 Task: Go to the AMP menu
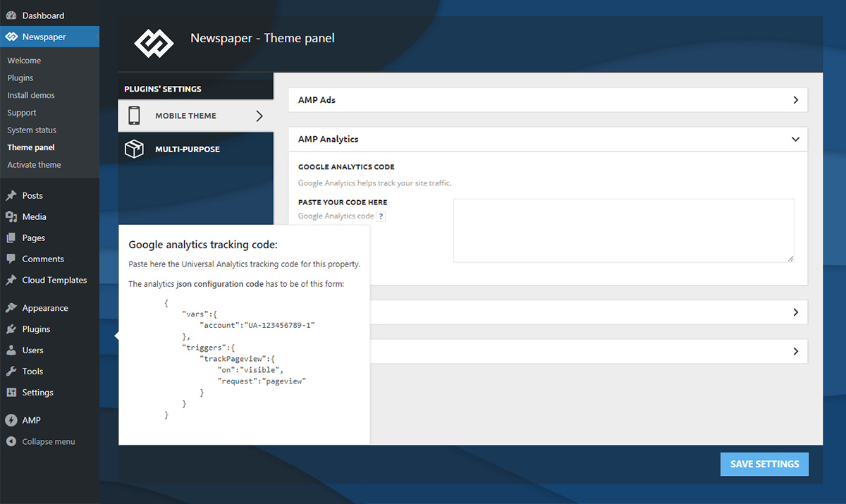point(49,420)
